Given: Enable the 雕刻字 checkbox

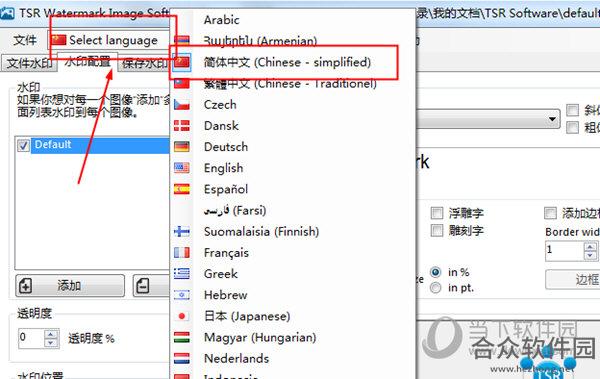Looking at the screenshot, I should pos(437,230).
